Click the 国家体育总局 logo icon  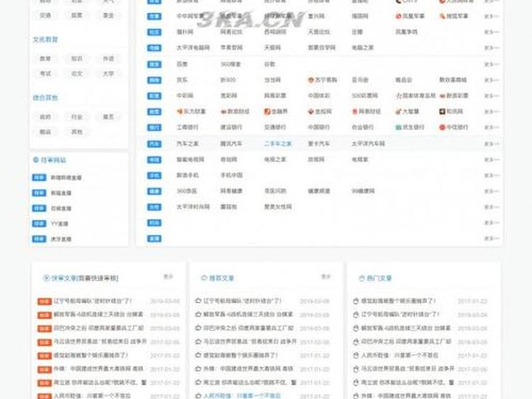tap(398, 96)
